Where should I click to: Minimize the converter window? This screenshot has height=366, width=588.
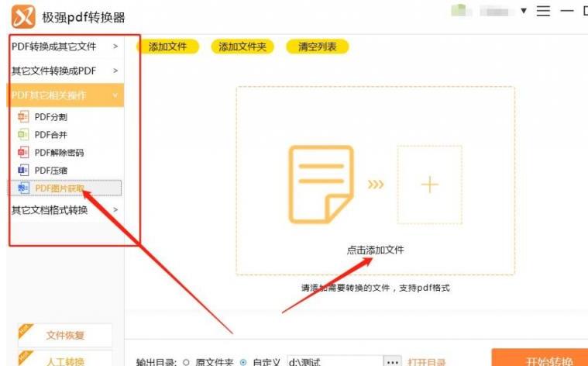point(567,11)
